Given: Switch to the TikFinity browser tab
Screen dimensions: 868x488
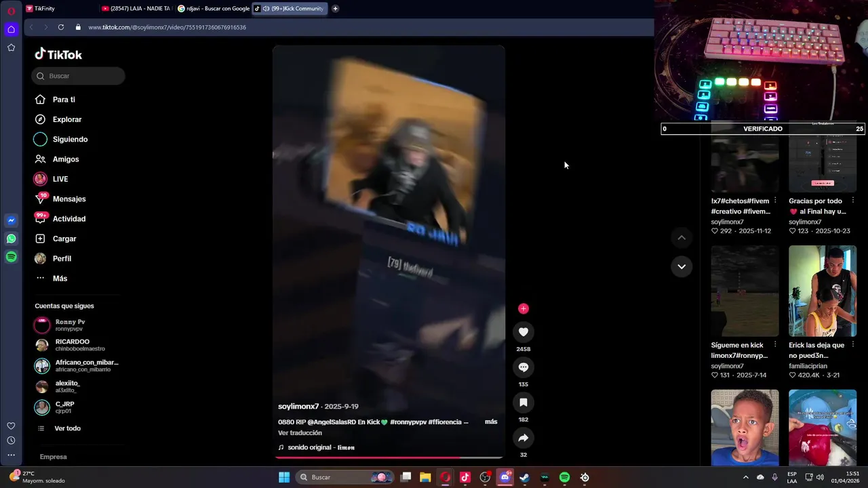Looking at the screenshot, I should (60, 9).
